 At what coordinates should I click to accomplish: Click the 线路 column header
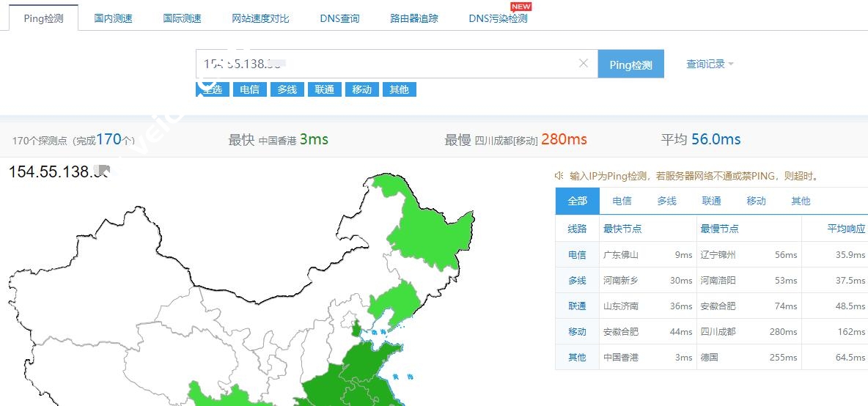tap(577, 229)
